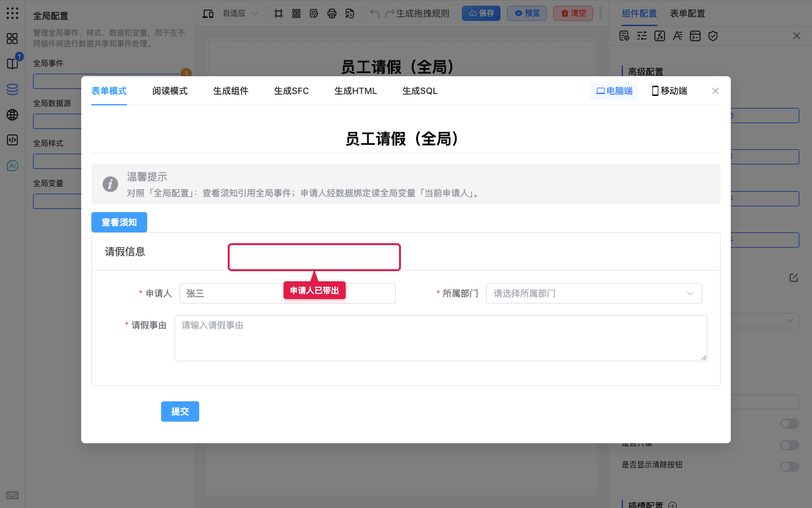Click the 预览 preview button
Image resolution: width=812 pixels, height=508 pixels.
[527, 13]
